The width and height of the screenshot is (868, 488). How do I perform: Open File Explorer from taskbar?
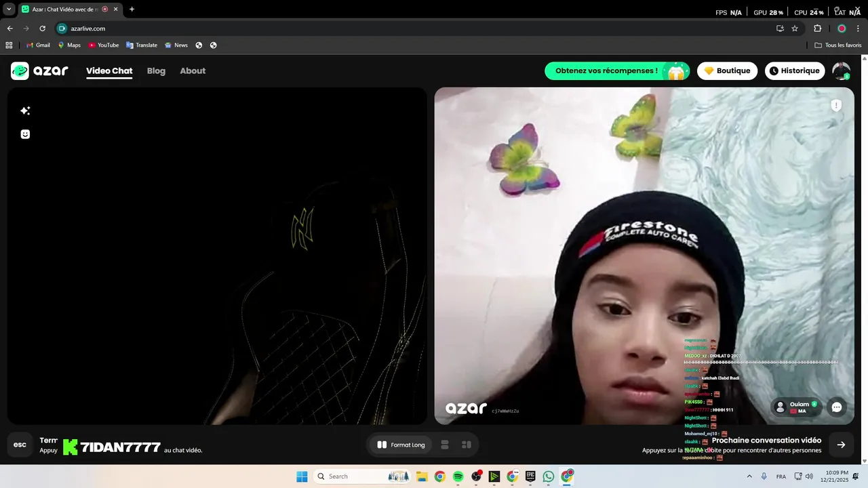[x=421, y=476]
